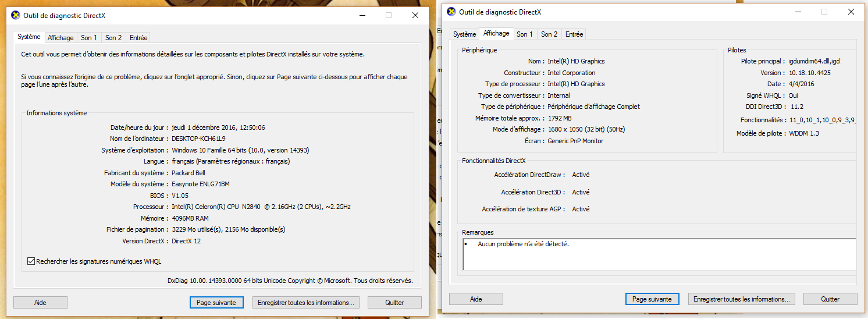868x319 pixels.
Task: Click Type de convertisseur value Internal
Action: [x=558, y=95]
